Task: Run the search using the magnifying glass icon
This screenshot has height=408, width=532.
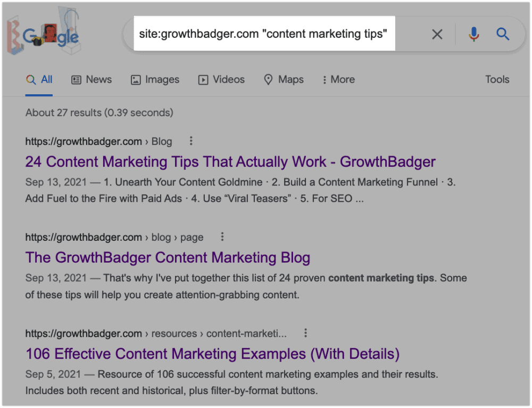Action: click(x=502, y=34)
